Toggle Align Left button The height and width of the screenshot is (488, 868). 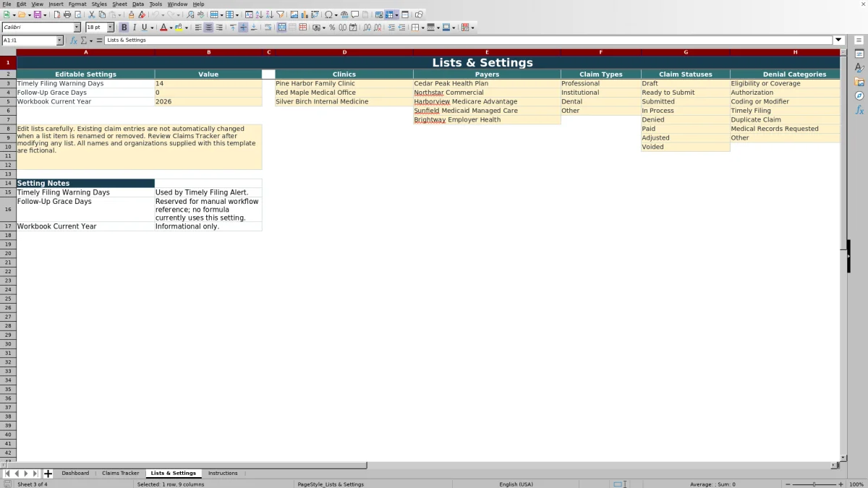coord(198,27)
